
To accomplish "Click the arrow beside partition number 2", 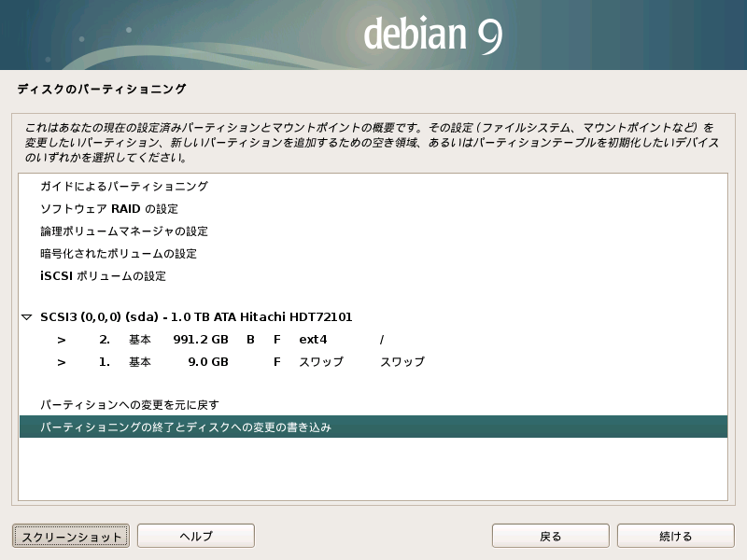I will tap(62, 340).
